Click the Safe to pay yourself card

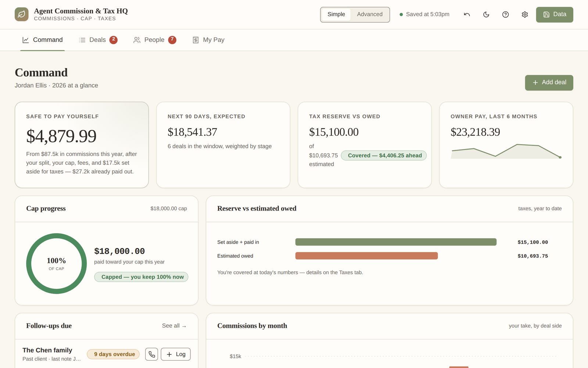coord(82,145)
